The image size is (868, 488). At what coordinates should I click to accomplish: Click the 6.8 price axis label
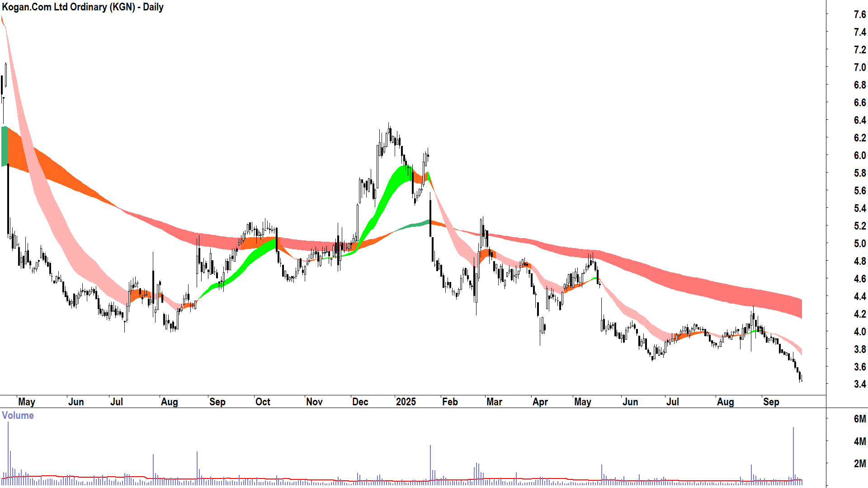pyautogui.click(x=859, y=85)
